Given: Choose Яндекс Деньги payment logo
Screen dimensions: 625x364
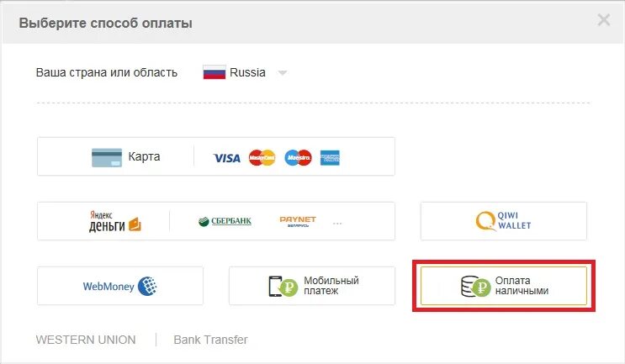Looking at the screenshot, I should click(x=114, y=221).
